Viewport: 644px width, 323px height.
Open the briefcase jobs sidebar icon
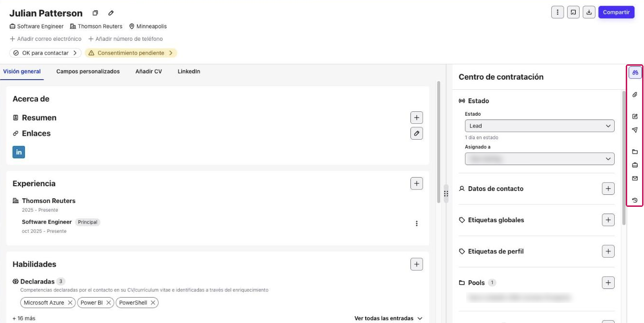[635, 165]
